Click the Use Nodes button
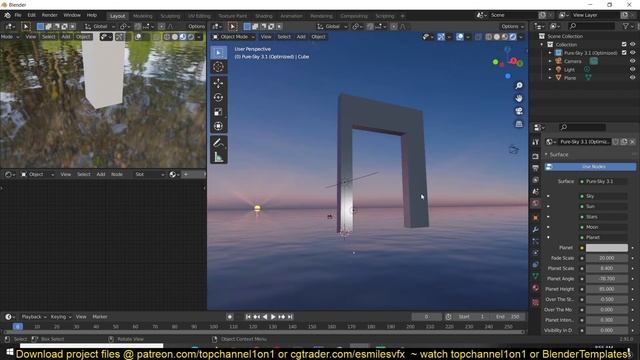 tap(590, 167)
